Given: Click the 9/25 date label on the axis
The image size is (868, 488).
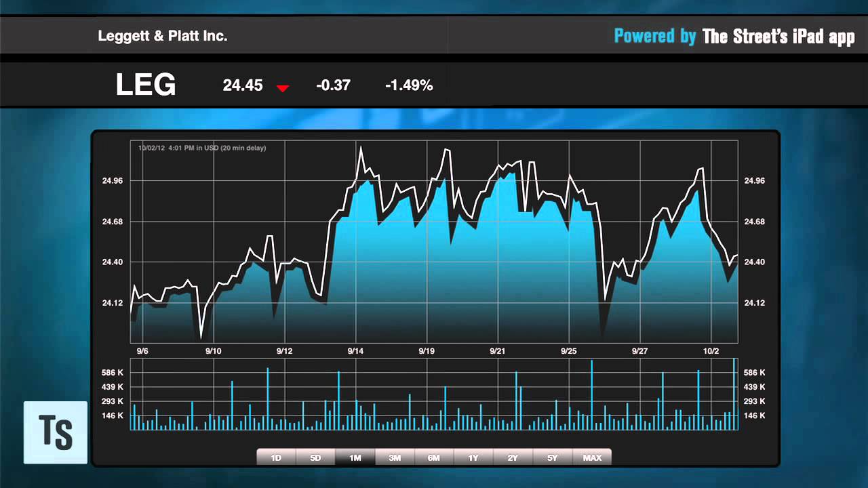Looking at the screenshot, I should 568,351.
